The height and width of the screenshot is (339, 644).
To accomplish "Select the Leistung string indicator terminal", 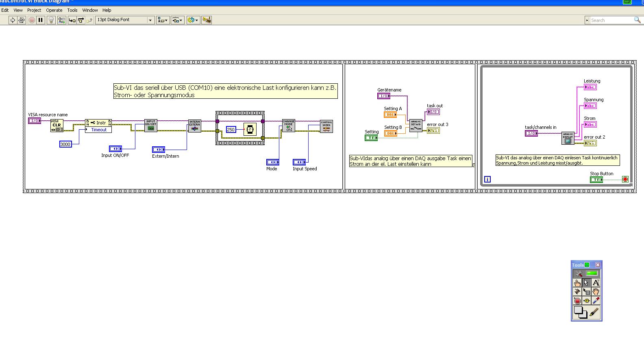I will click(x=590, y=87).
